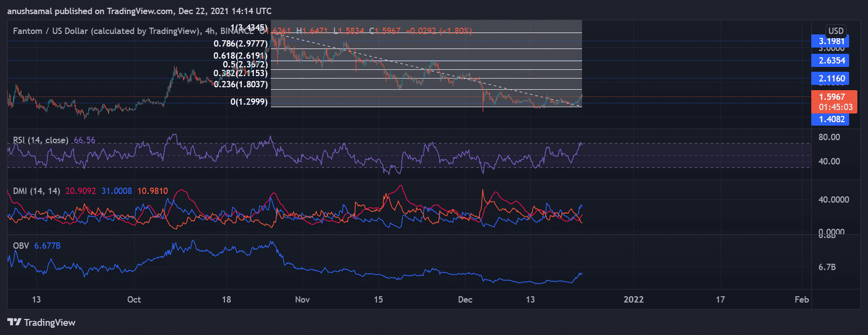Click the red 1.5967 current price label
Viewport: 868px width, 335px height.
[x=833, y=97]
